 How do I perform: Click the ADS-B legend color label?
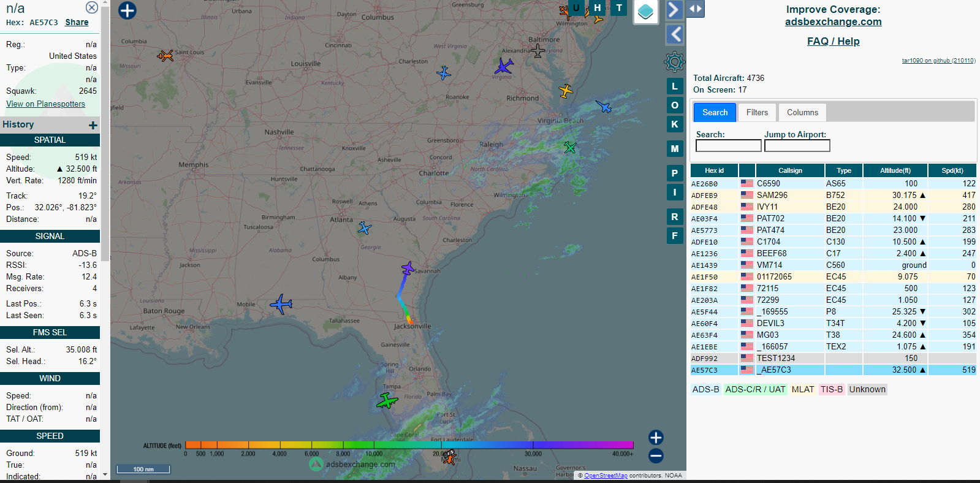pos(705,389)
